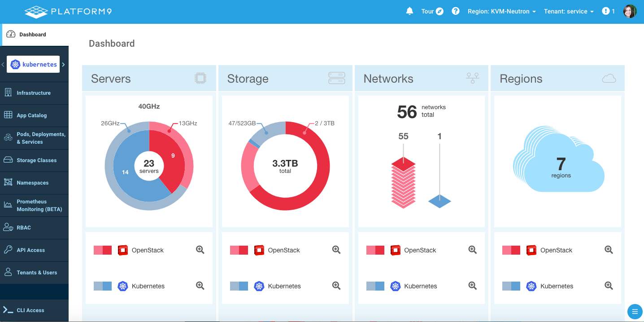The image size is (644, 322).
Task: Open the user avatar profile picture
Action: coord(630,11)
